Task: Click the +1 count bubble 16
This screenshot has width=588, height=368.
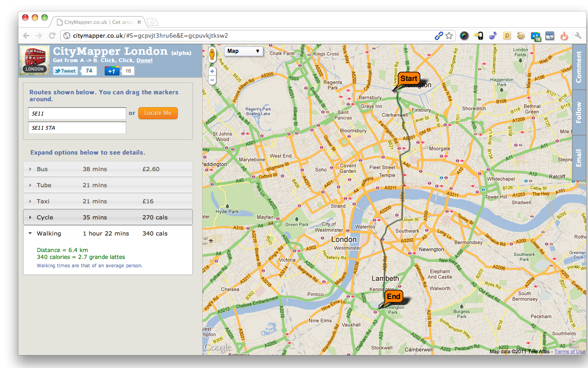Action: tap(128, 71)
